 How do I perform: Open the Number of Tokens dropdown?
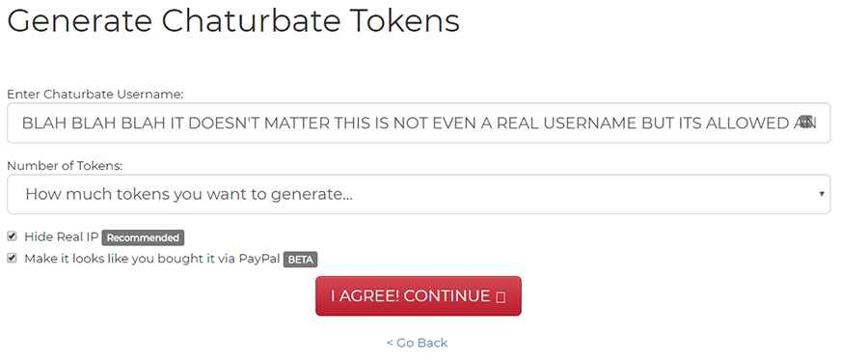tap(419, 194)
